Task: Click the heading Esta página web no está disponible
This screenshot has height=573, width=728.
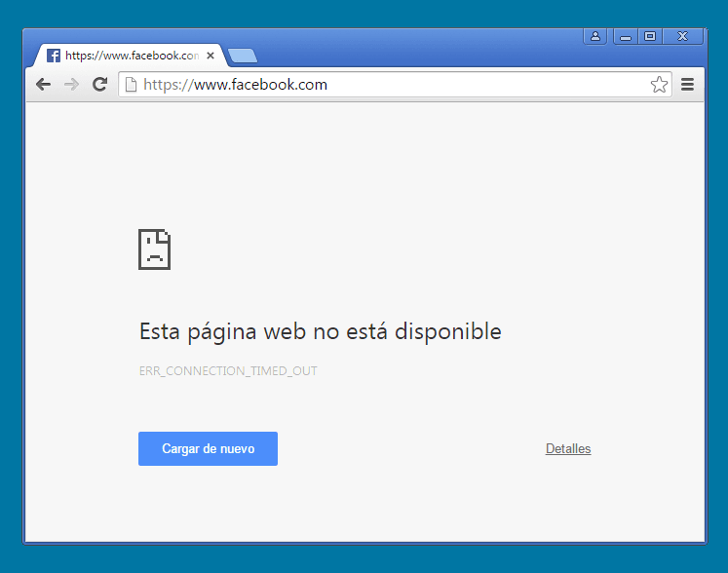Action: (321, 331)
